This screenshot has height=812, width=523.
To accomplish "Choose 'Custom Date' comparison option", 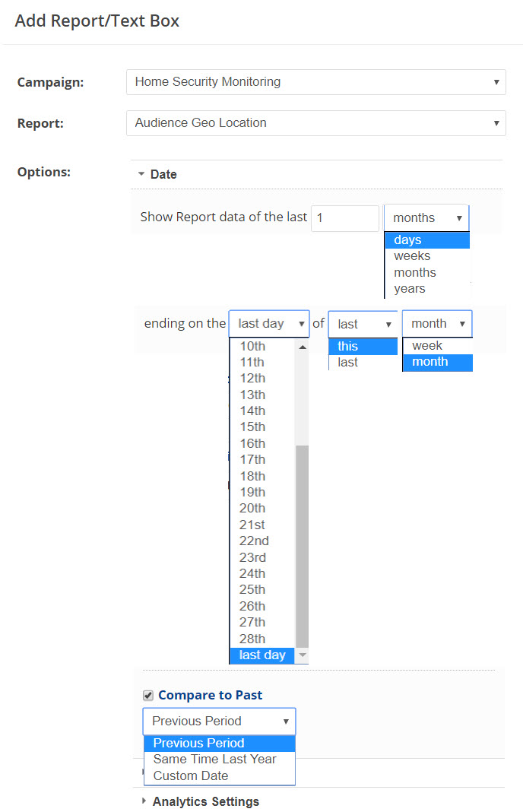I will click(x=191, y=776).
